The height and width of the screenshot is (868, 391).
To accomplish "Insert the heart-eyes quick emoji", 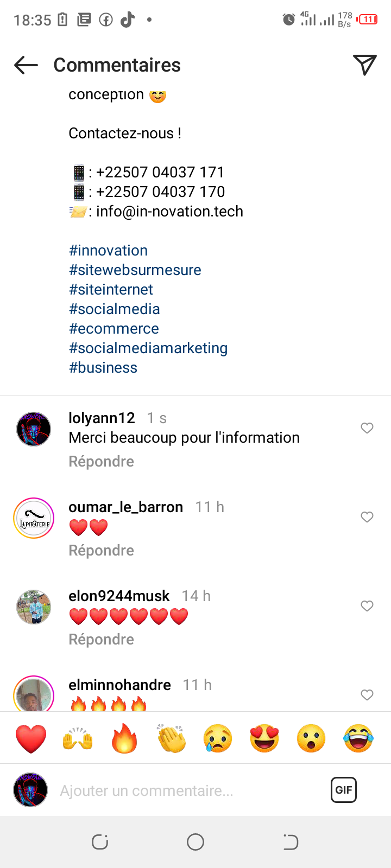I will tap(264, 738).
